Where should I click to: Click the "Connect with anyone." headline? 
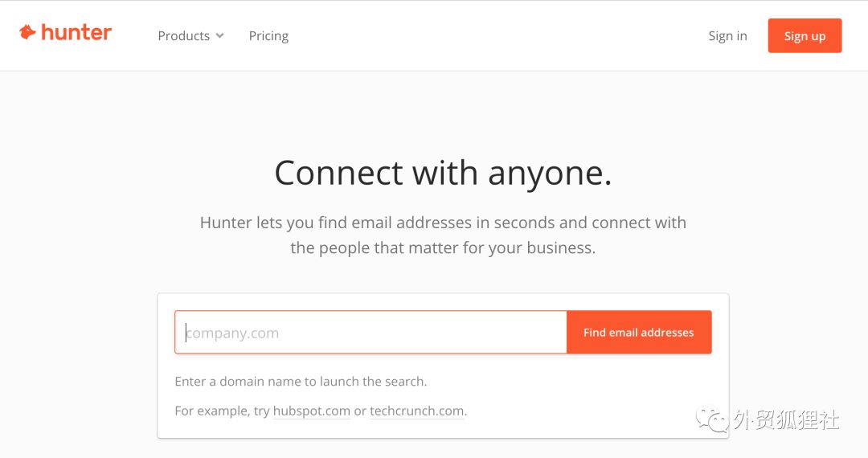443,173
